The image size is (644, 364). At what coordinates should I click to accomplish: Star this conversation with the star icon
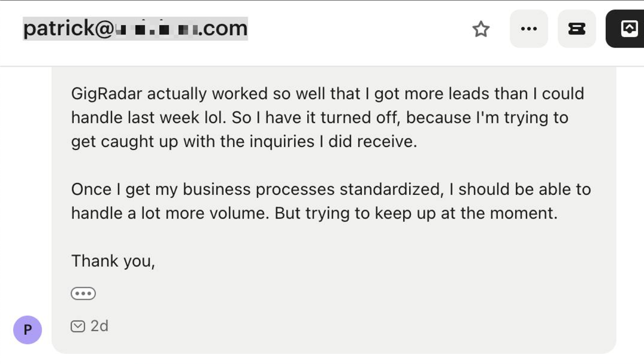(x=481, y=29)
